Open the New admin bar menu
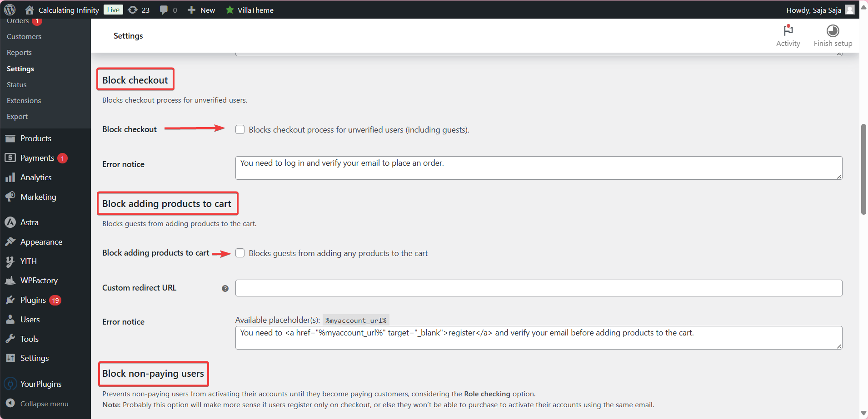Viewport: 868px width, 419px height. 201,10
